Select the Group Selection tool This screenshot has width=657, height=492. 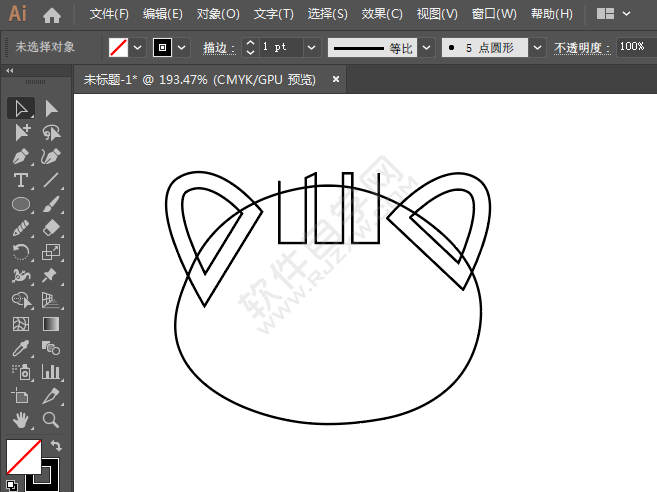(21, 132)
